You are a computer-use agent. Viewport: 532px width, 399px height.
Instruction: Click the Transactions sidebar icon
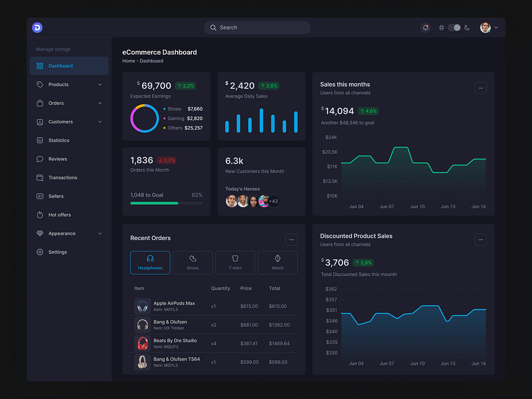tap(40, 178)
